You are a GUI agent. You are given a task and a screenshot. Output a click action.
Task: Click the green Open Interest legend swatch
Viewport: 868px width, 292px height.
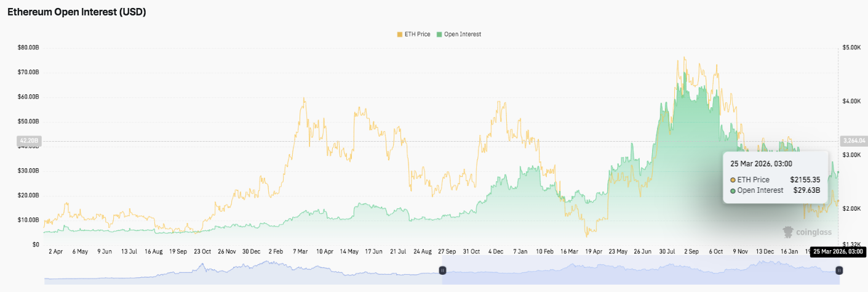[x=439, y=34]
